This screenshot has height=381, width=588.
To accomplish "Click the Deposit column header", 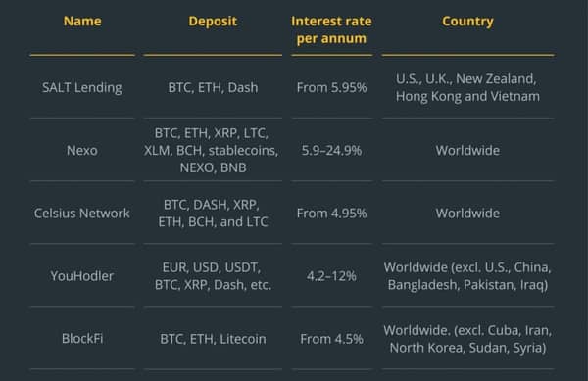I will coord(213,21).
